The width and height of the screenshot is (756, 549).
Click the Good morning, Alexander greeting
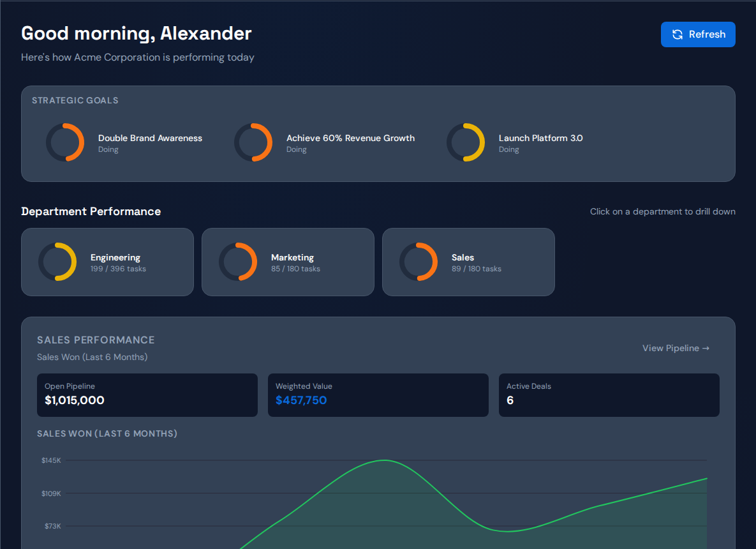click(x=137, y=33)
